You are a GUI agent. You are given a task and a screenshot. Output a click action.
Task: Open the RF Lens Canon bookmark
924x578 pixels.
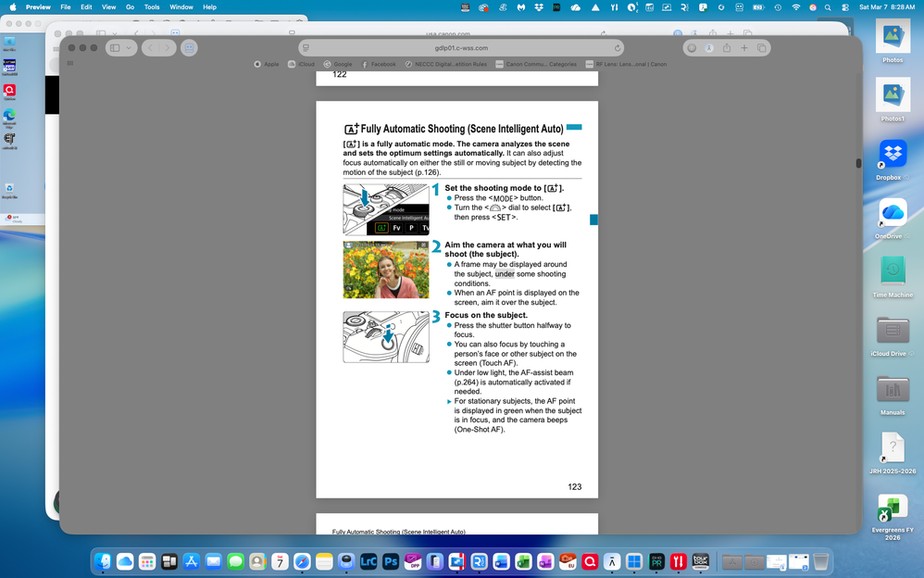point(627,64)
